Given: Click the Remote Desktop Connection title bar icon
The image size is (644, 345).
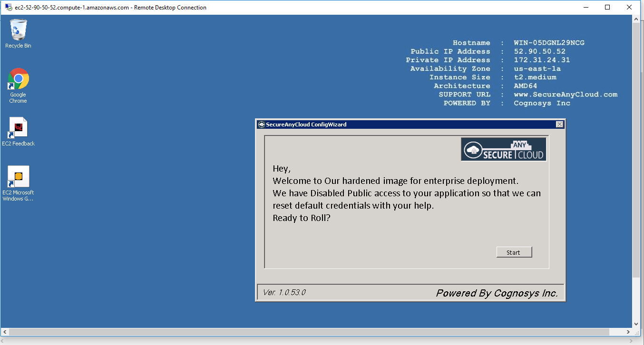Looking at the screenshot, I should click(8, 8).
